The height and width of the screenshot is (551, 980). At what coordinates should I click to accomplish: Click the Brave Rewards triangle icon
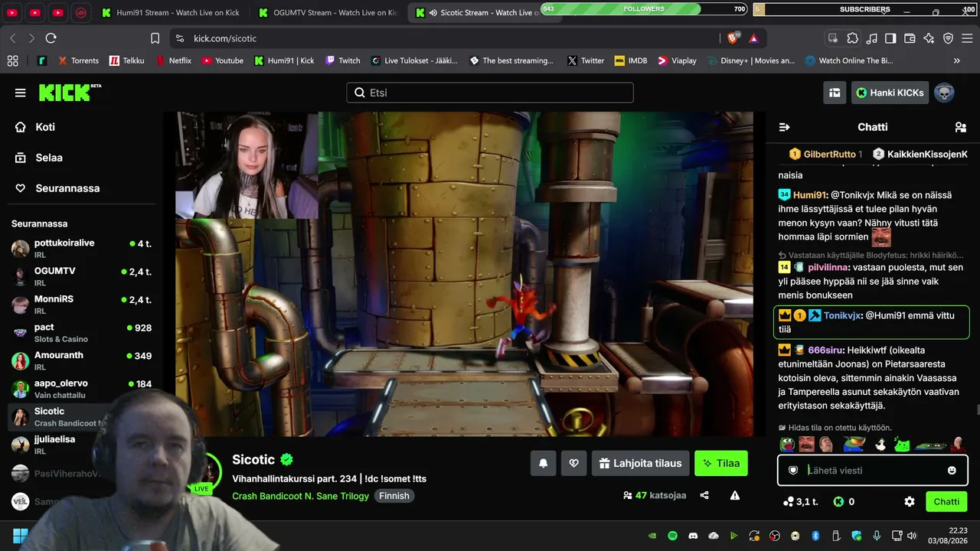point(753,38)
